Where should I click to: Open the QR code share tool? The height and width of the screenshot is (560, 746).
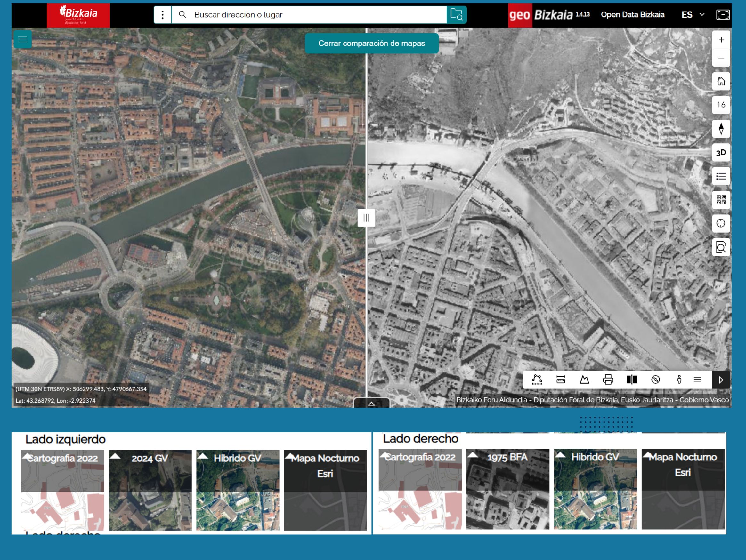721,200
